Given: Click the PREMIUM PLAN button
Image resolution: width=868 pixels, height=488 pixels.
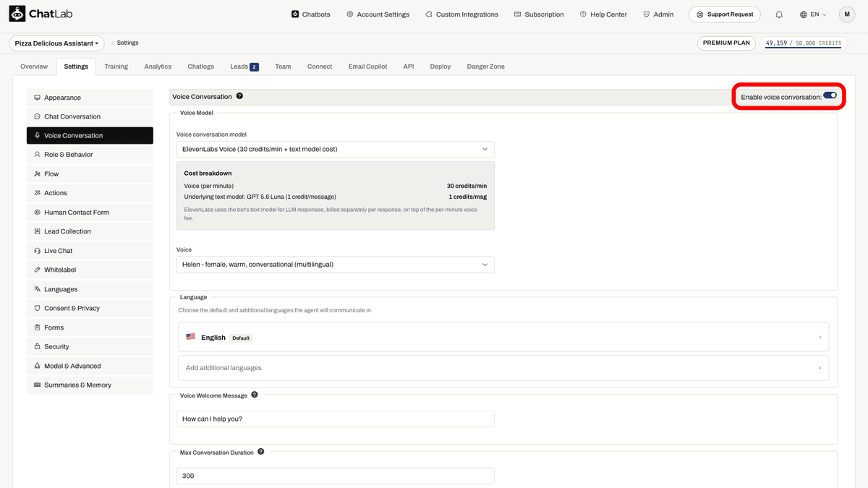Looking at the screenshot, I should (726, 43).
